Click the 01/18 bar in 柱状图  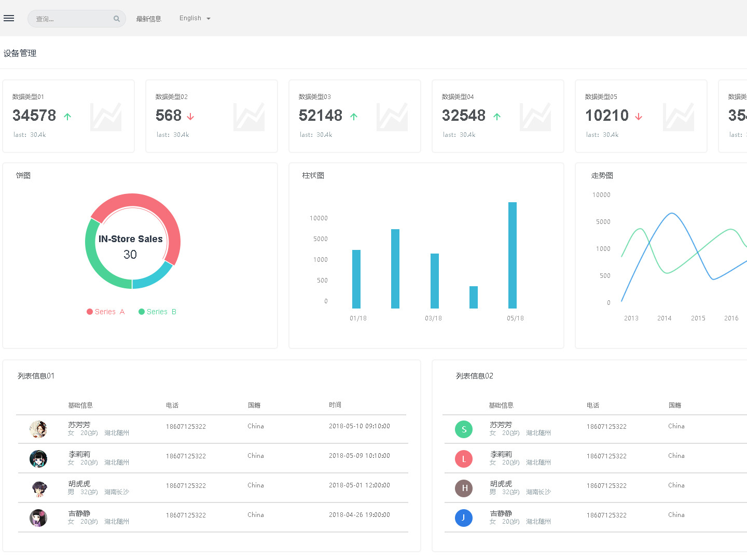[356, 279]
